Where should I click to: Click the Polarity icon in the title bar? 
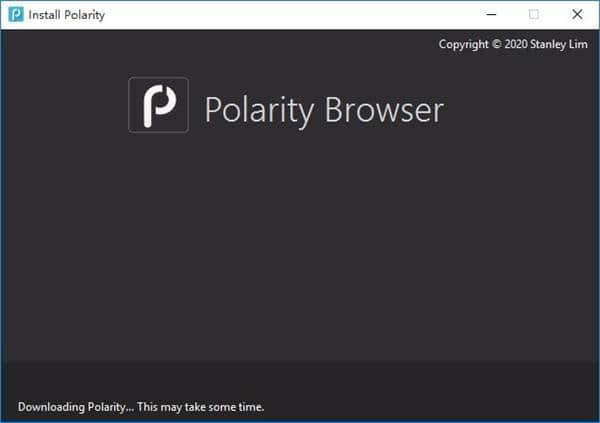tap(15, 15)
